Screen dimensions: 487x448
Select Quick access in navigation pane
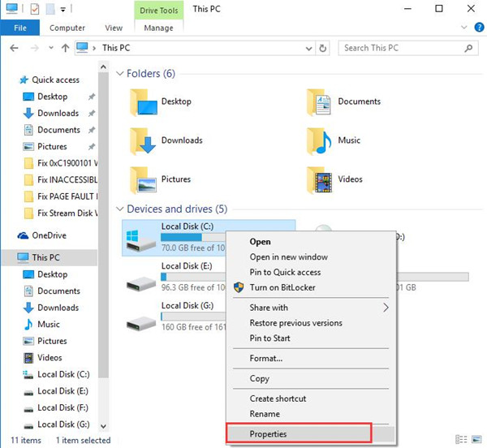click(x=55, y=80)
